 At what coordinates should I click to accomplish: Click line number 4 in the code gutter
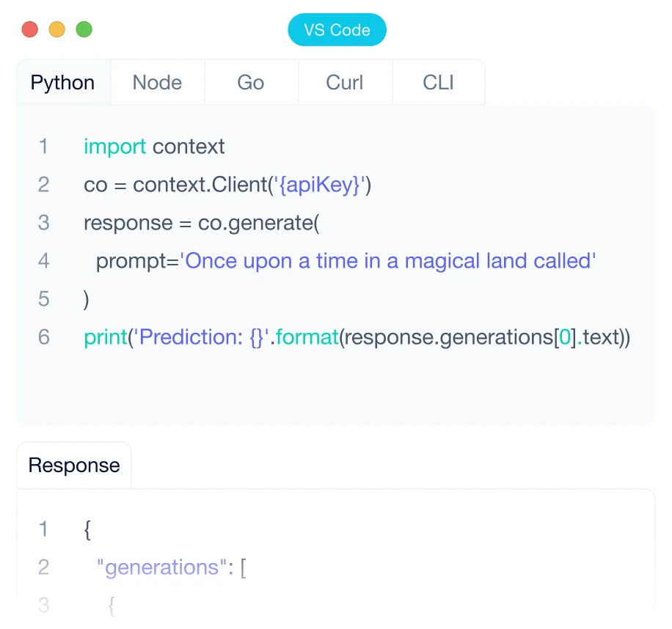tap(43, 261)
